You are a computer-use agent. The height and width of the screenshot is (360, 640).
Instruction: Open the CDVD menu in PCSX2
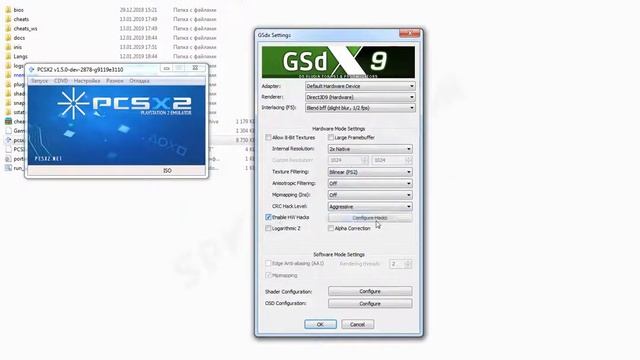pos(61,81)
